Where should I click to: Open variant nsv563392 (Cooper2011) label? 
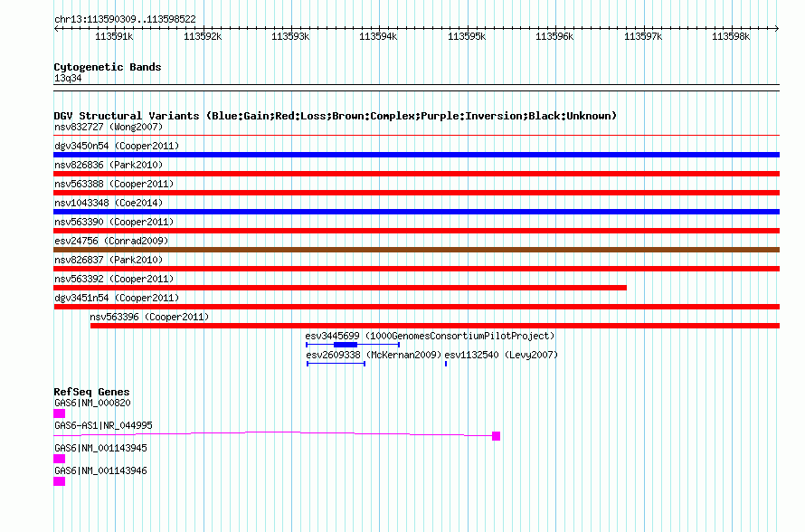click(x=114, y=279)
